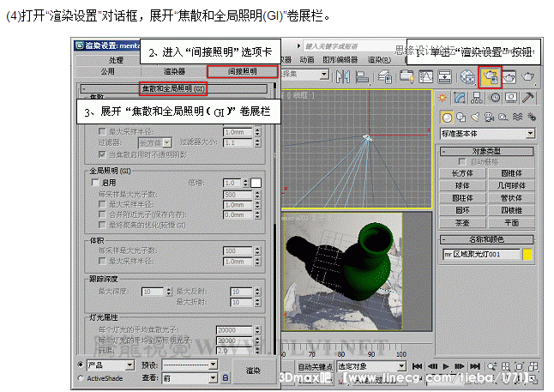This screenshot has width=554, height=392.
Task: Click the lock icon beside 查看 dropdown
Action: click(x=226, y=378)
